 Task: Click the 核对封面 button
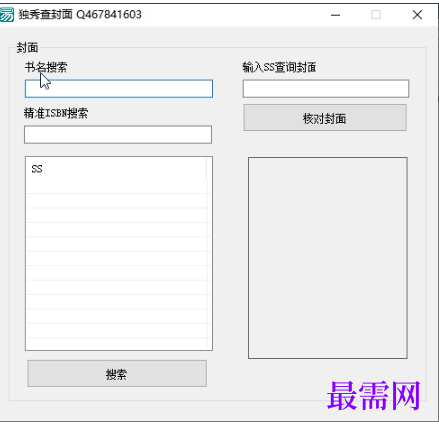[x=325, y=118]
